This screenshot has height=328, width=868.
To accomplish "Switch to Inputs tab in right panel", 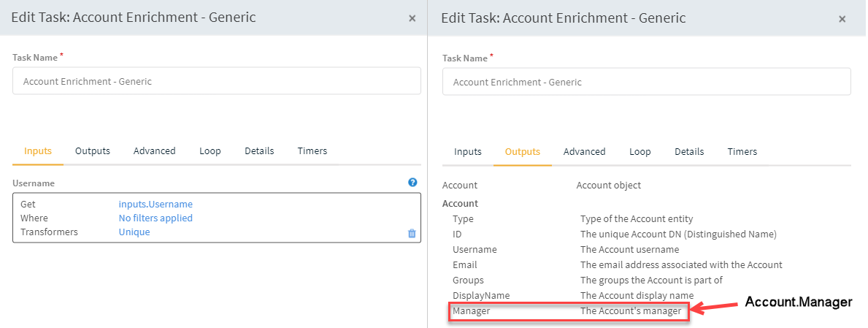I will 468,152.
